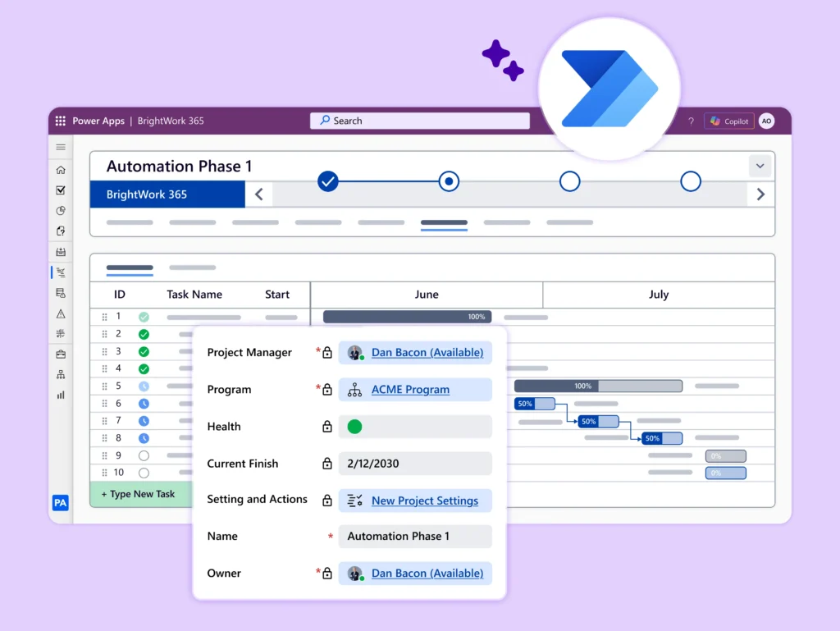Screen dimensions: 840x631
Task: Open the briefcase portfolio sidebar icon
Action: click(x=61, y=354)
